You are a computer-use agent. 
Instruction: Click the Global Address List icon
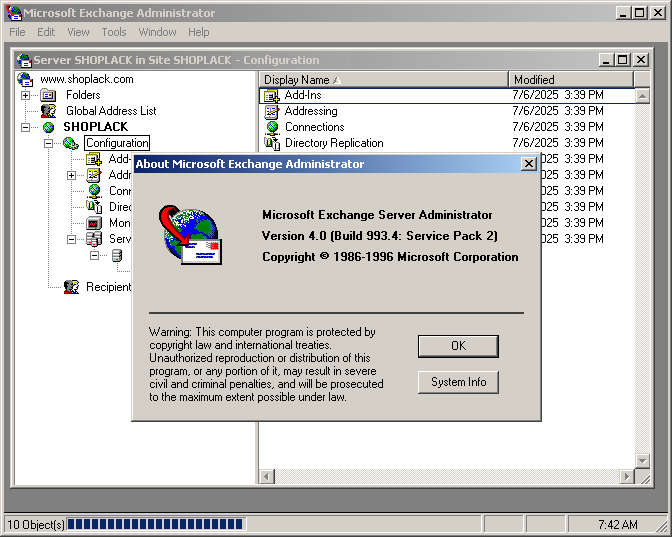tap(48, 111)
